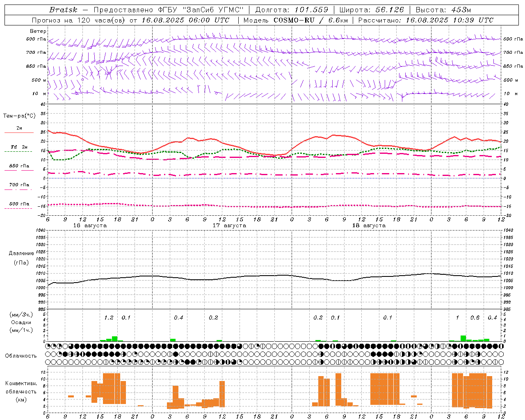Select the (мм/3ч.) unit label
The image size is (525, 420).
21,315
